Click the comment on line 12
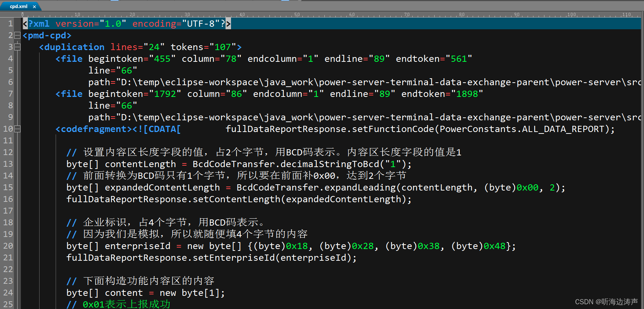Image resolution: width=644 pixels, height=309 pixels. click(264, 152)
